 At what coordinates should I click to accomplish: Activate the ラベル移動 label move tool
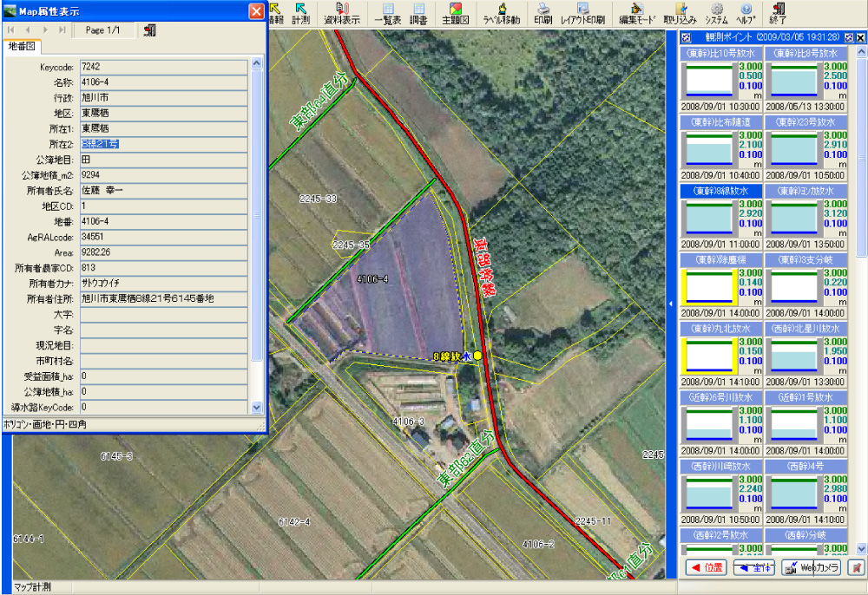point(502,13)
